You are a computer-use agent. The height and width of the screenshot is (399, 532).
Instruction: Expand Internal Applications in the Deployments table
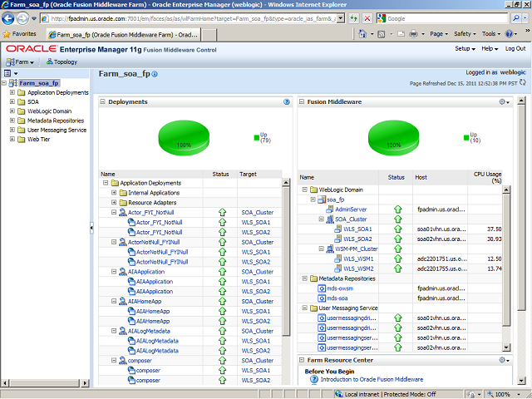point(114,193)
